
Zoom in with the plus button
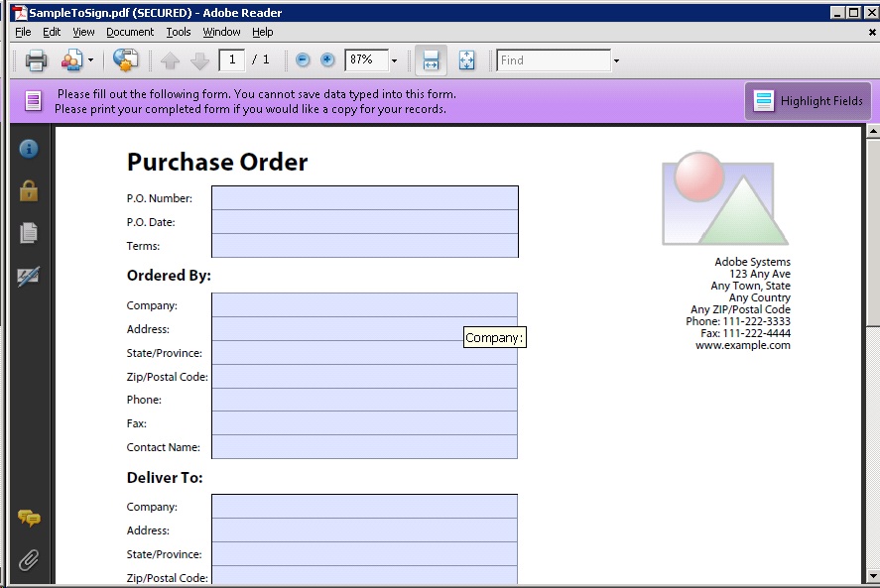point(327,60)
